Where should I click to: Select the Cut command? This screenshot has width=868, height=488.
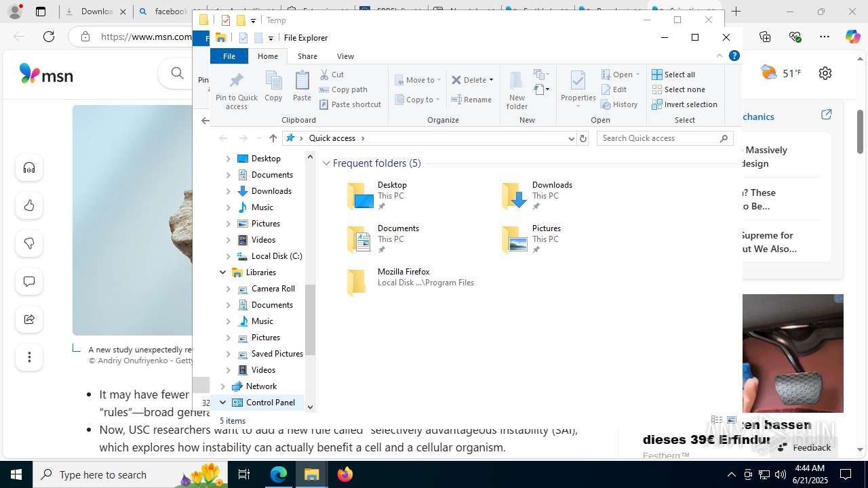(332, 75)
